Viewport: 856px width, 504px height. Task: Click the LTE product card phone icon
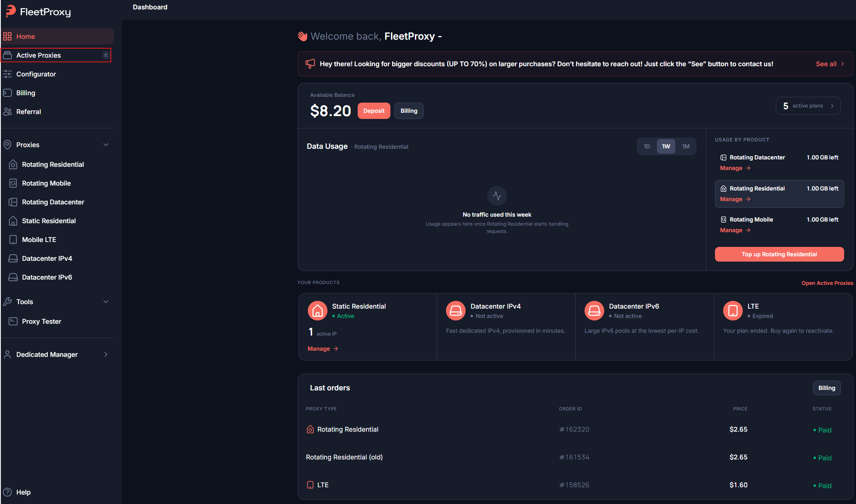(733, 311)
